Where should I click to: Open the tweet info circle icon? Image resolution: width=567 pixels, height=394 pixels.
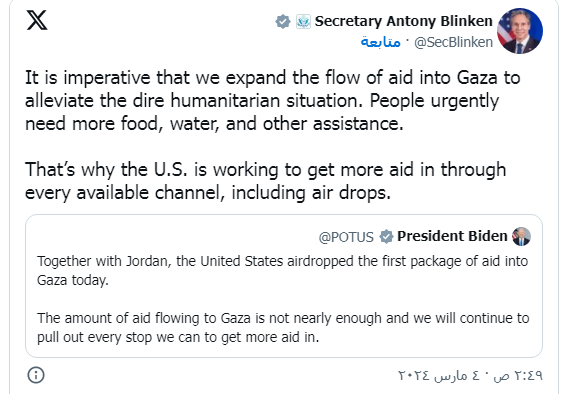(36, 375)
